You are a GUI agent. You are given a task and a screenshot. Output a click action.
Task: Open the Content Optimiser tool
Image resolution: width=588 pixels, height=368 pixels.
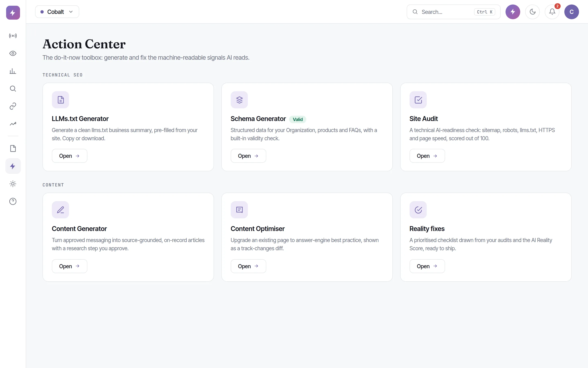tap(248, 266)
